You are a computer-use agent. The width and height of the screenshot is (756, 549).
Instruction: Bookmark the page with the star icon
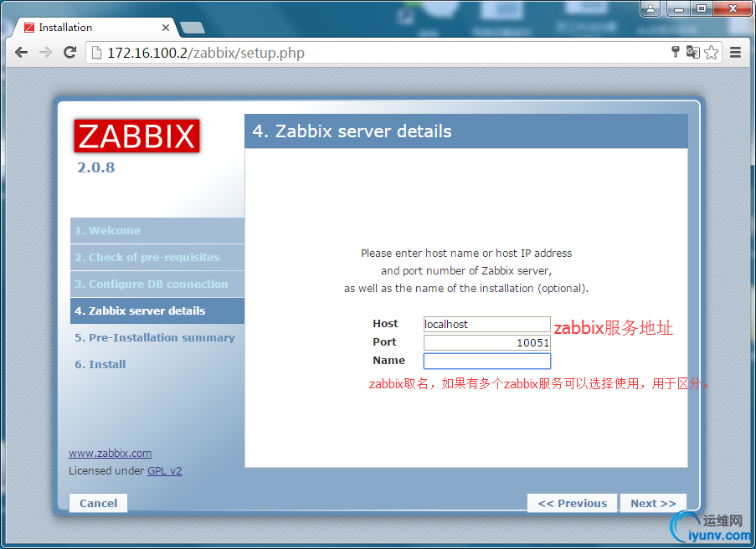coord(711,52)
